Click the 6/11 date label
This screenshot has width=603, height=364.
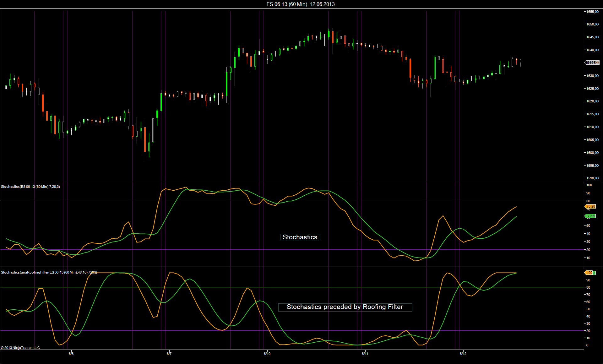[x=365, y=354]
